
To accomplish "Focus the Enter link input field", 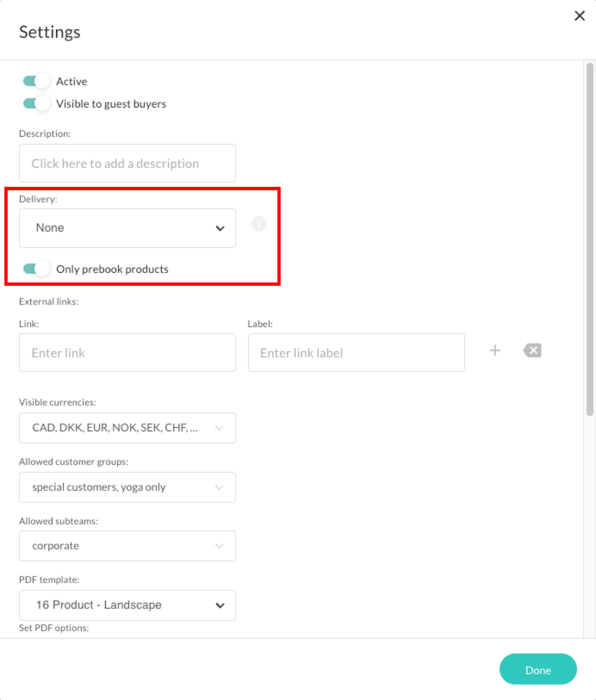I will pos(127,353).
